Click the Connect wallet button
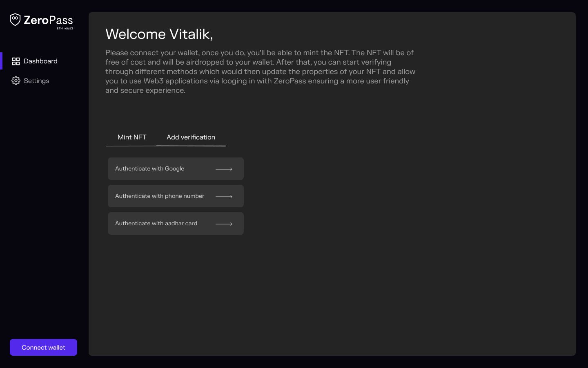 point(43,347)
